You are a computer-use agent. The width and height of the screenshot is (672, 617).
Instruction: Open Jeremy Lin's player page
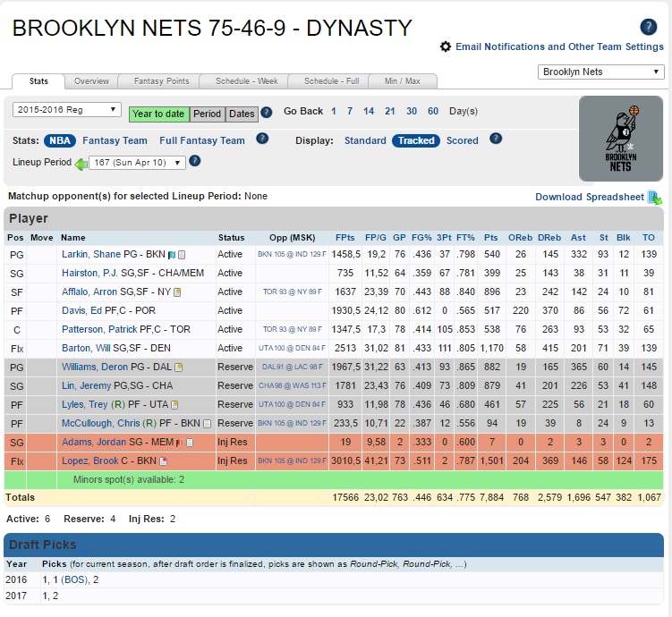pos(86,385)
